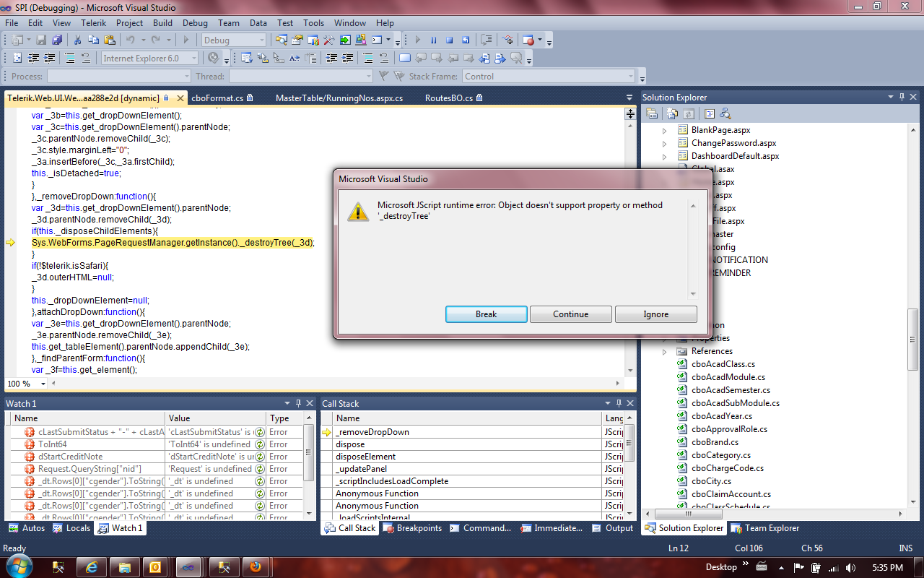
Task: Click Ignore in the runtime error dialog
Action: (x=656, y=314)
